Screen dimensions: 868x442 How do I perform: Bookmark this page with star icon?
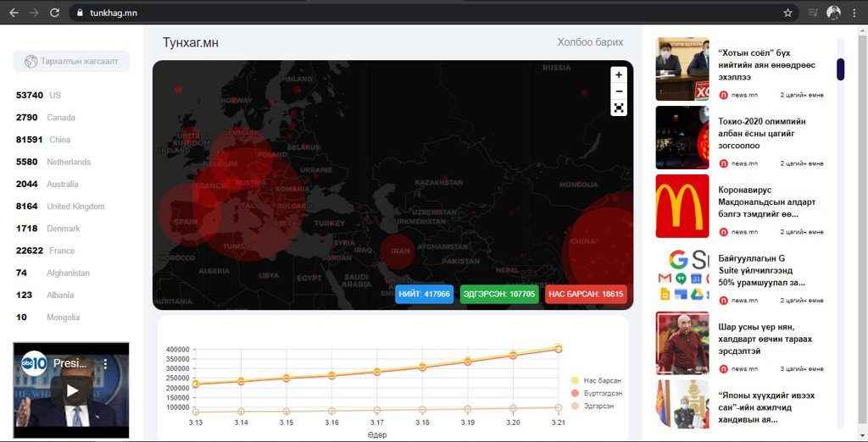click(787, 13)
